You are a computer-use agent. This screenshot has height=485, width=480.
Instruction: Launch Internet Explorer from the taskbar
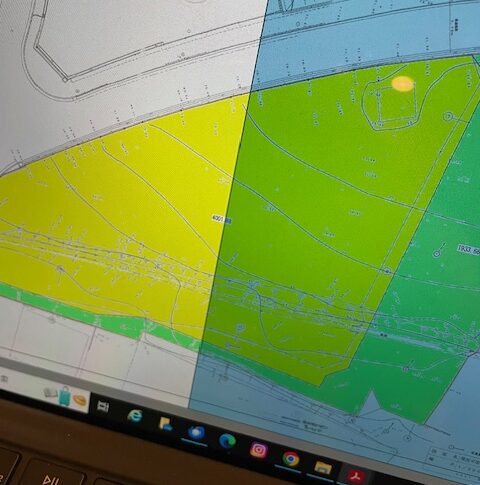[135, 416]
